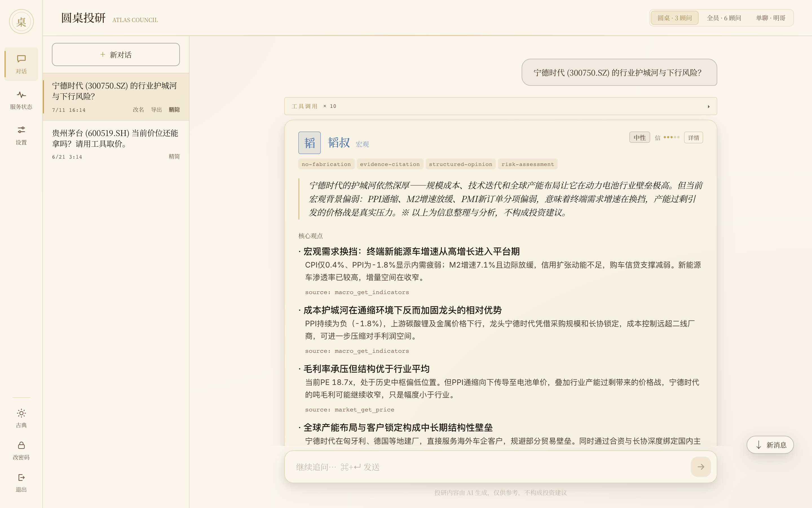Click 精简 on the 贵州茅台 conversation
812x508 pixels.
pyautogui.click(x=174, y=157)
